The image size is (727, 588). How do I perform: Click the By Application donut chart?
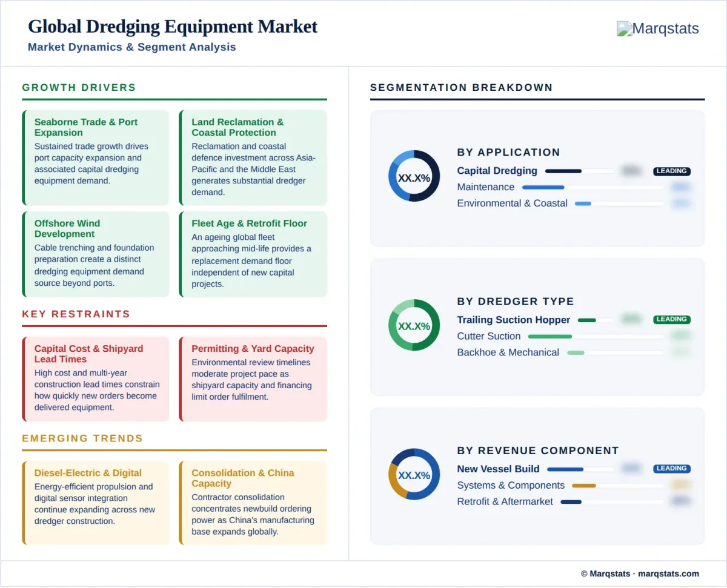coord(414,176)
